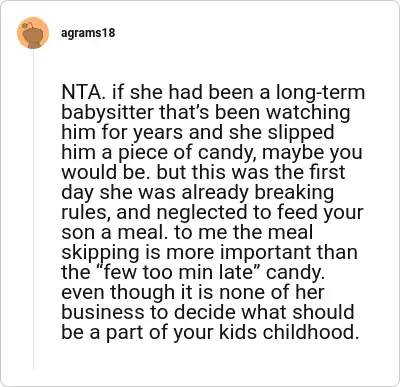
Task: Open the agrams18 user profile
Action: (88, 33)
